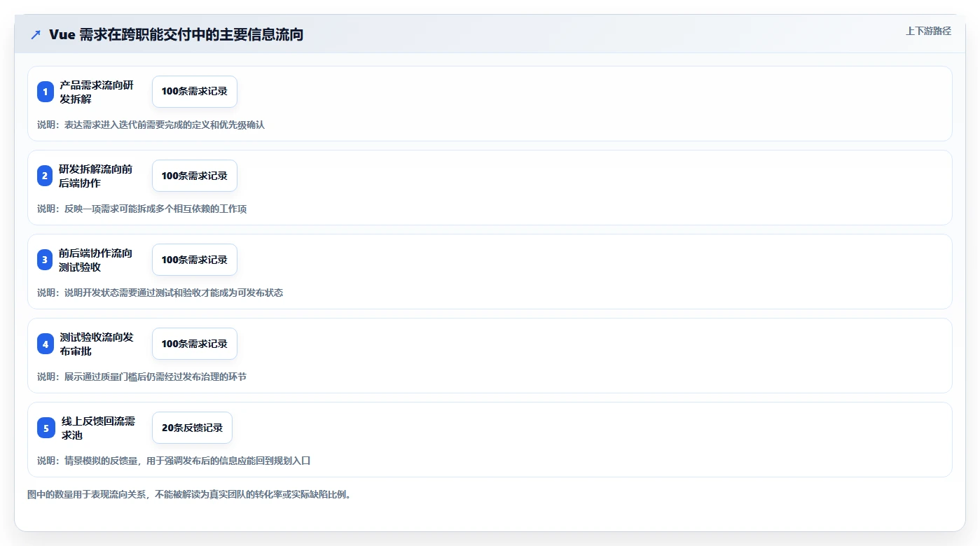Click the 上下游路径 label in the header
Viewport: 980px width, 546px height.
click(928, 31)
